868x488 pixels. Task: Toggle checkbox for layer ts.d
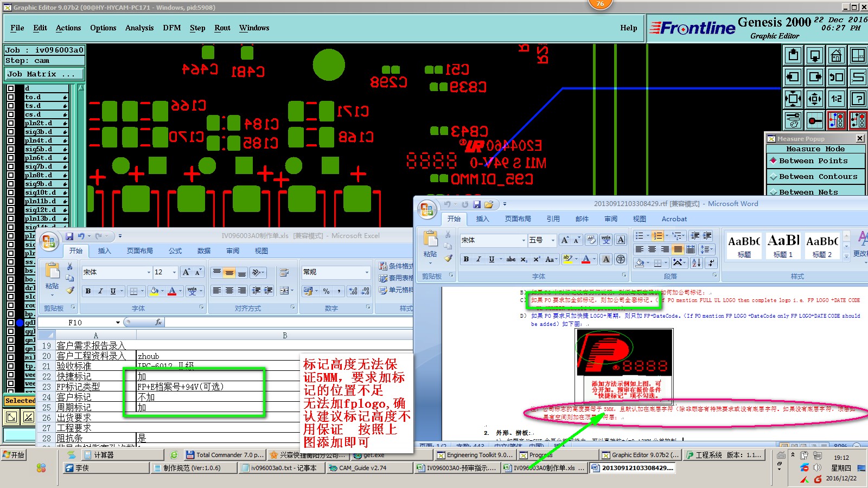[x=11, y=106]
